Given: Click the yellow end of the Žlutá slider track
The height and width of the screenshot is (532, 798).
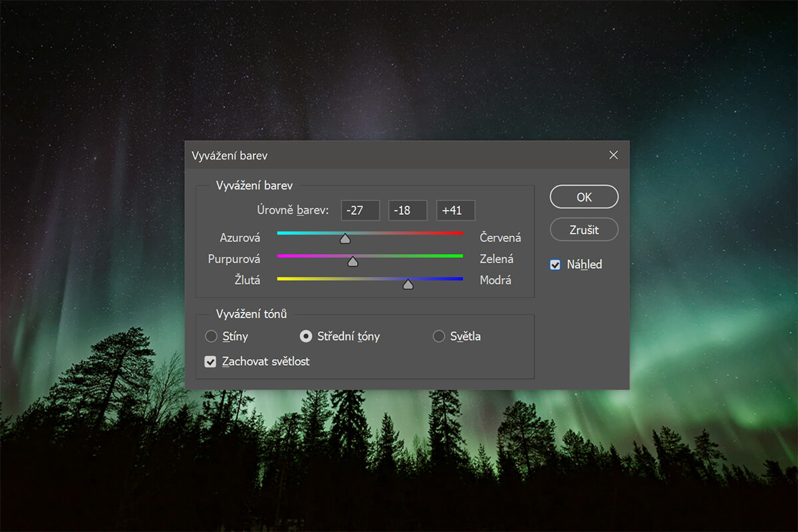Looking at the screenshot, I should click(281, 279).
